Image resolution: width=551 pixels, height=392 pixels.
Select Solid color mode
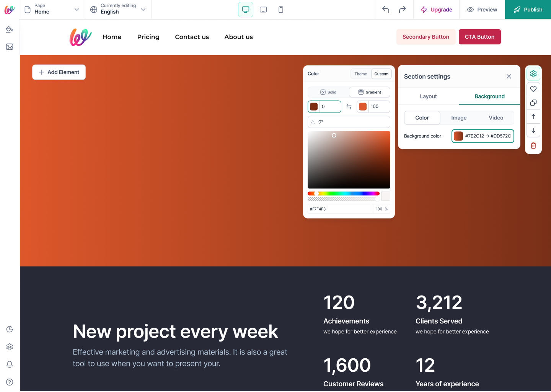[x=328, y=92]
